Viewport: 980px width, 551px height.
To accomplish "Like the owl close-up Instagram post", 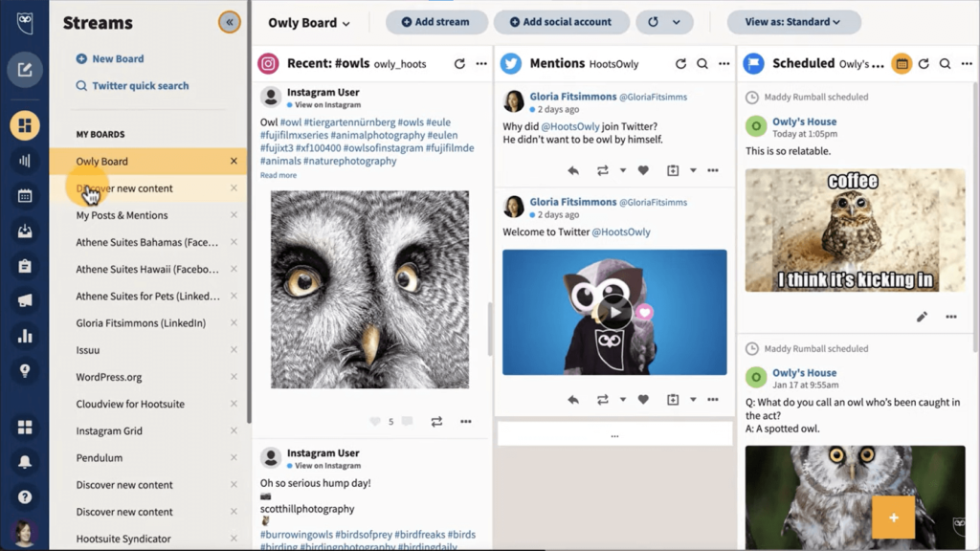I will coord(375,422).
